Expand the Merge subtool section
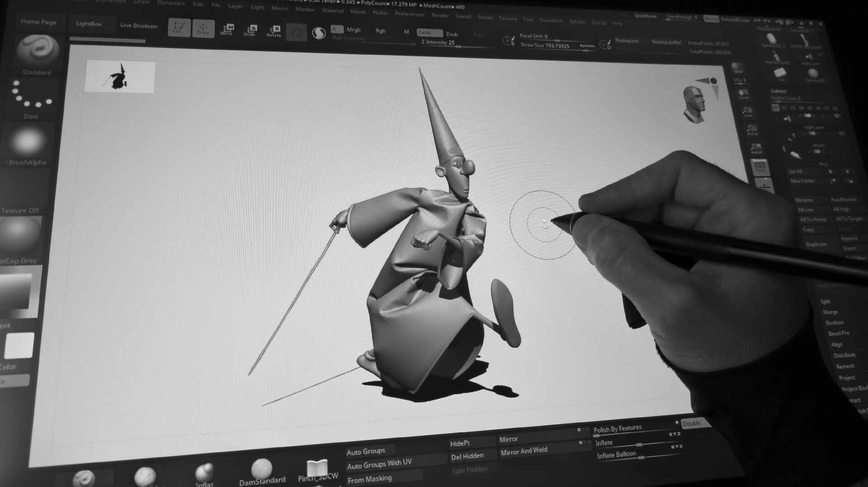 click(830, 312)
